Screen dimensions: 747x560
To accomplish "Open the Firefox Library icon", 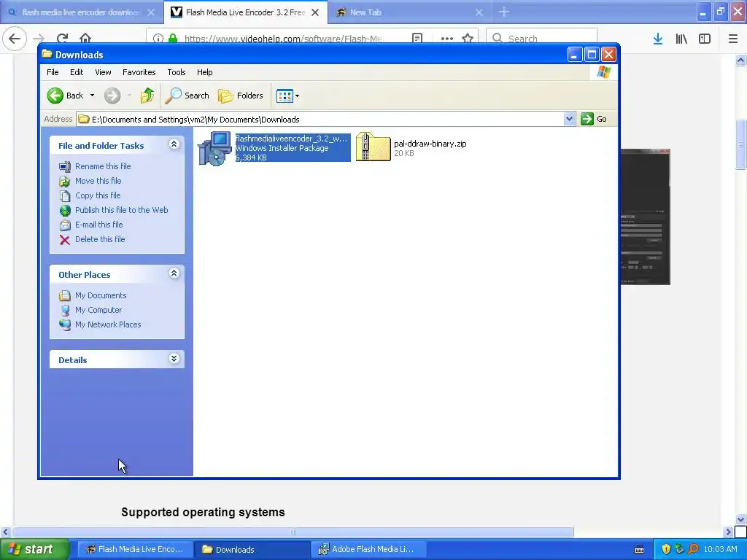I will (x=681, y=39).
